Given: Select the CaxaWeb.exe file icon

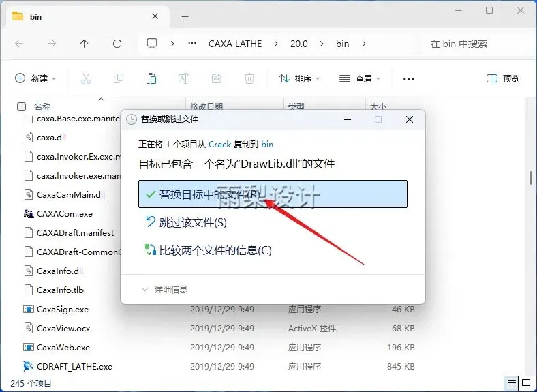Looking at the screenshot, I should [x=29, y=347].
